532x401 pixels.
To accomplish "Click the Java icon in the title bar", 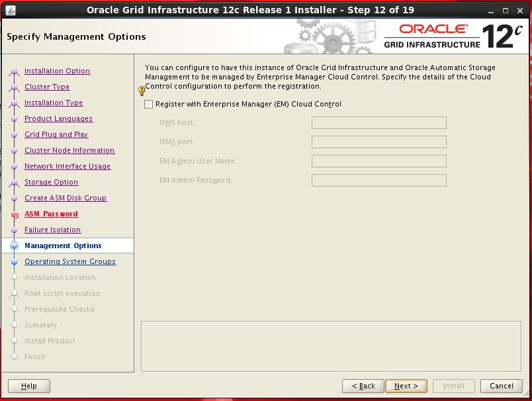I will 11,10.
